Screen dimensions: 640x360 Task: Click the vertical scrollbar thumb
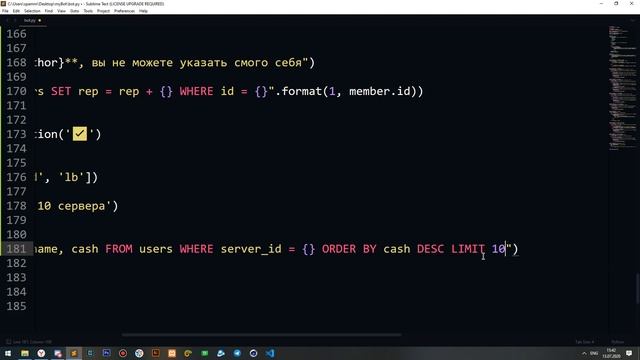click(637, 289)
